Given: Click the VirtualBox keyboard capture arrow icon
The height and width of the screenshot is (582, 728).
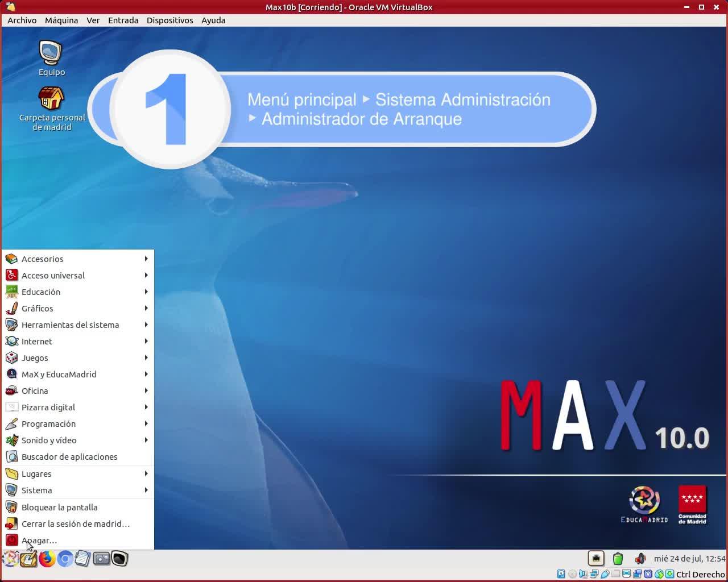Looking at the screenshot, I should [x=669, y=574].
